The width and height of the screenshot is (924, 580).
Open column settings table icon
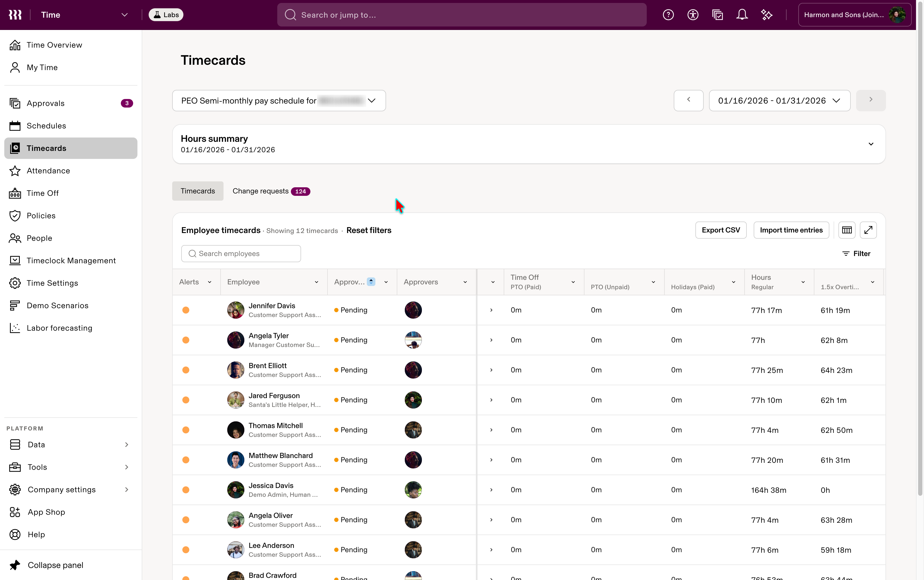pyautogui.click(x=846, y=230)
